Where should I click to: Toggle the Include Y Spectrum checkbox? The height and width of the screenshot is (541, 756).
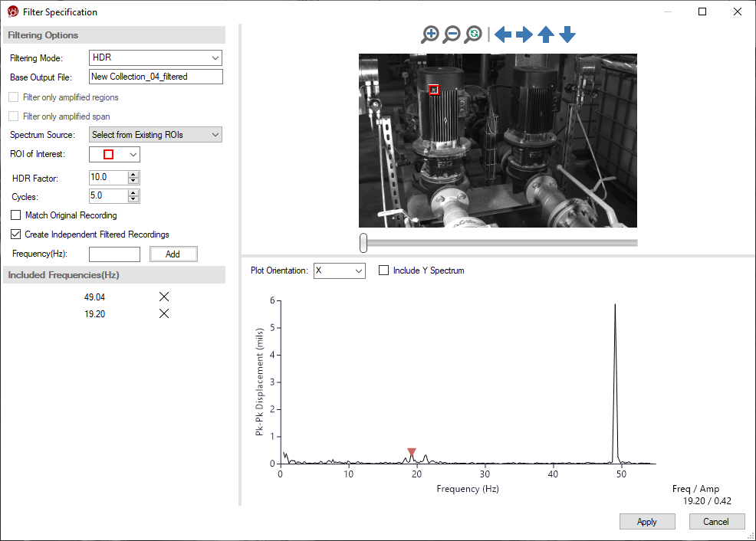(x=384, y=270)
